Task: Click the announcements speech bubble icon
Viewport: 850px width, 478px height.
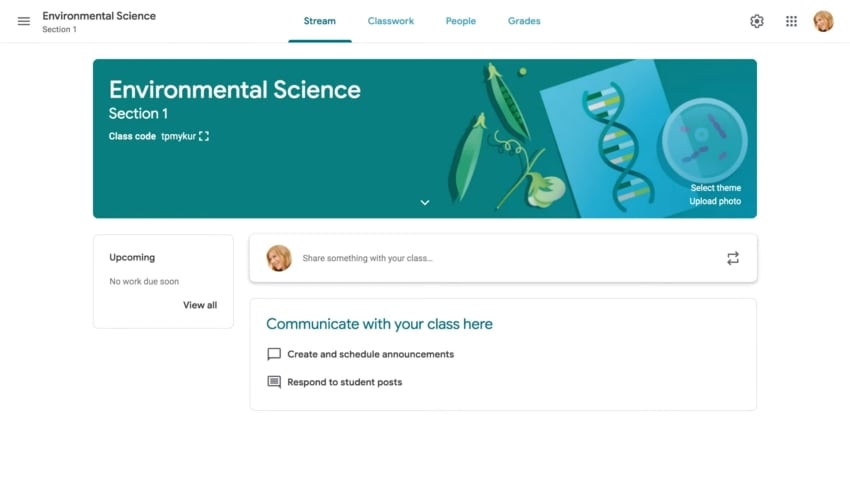Action: 274,354
